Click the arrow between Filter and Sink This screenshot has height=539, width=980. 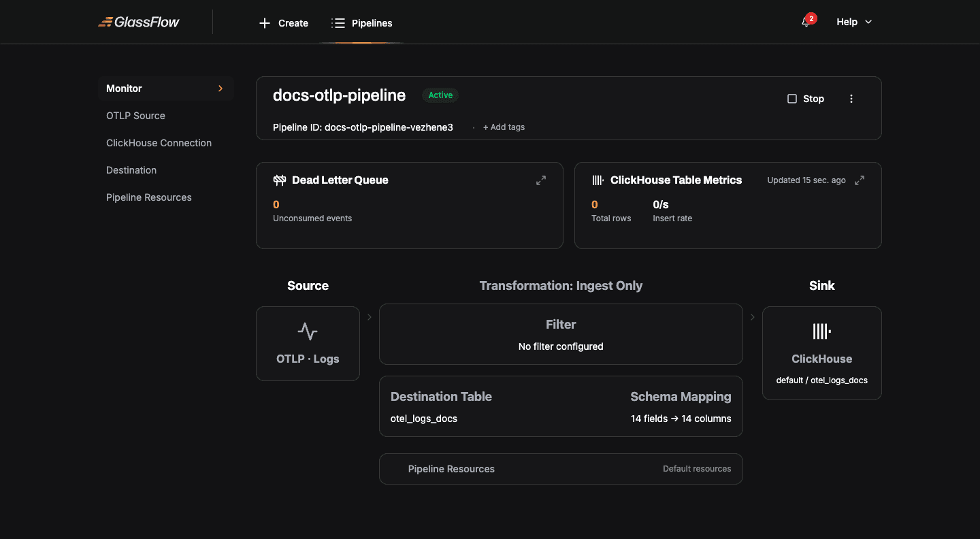(753, 317)
